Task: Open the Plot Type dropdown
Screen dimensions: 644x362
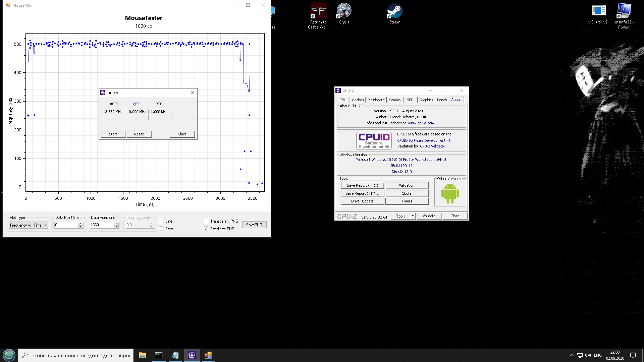Action: 29,225
